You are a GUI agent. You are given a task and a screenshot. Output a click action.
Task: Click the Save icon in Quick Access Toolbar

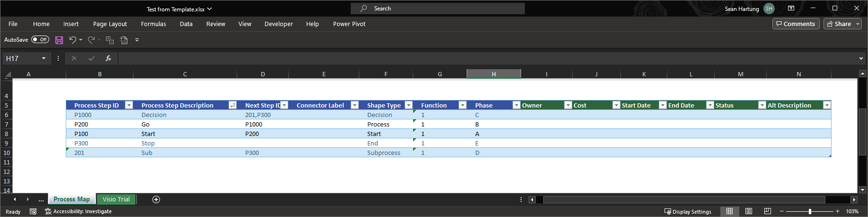tap(59, 40)
